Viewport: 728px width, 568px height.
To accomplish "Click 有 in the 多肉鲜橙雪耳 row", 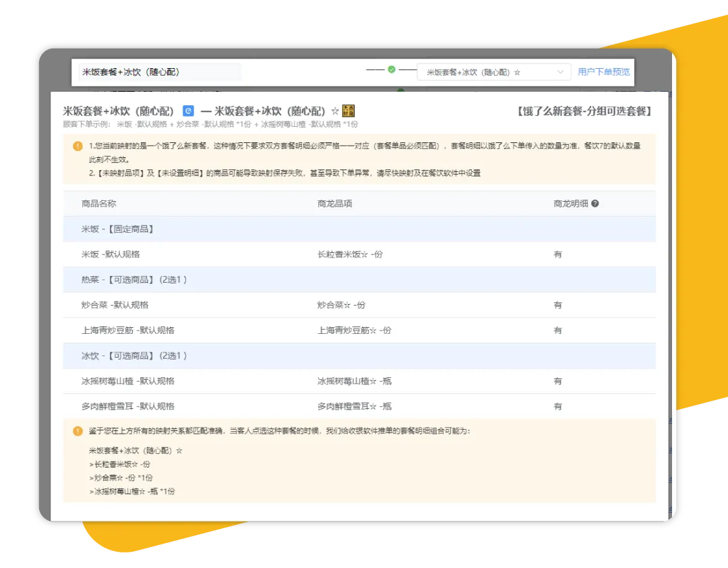I will 557,406.
